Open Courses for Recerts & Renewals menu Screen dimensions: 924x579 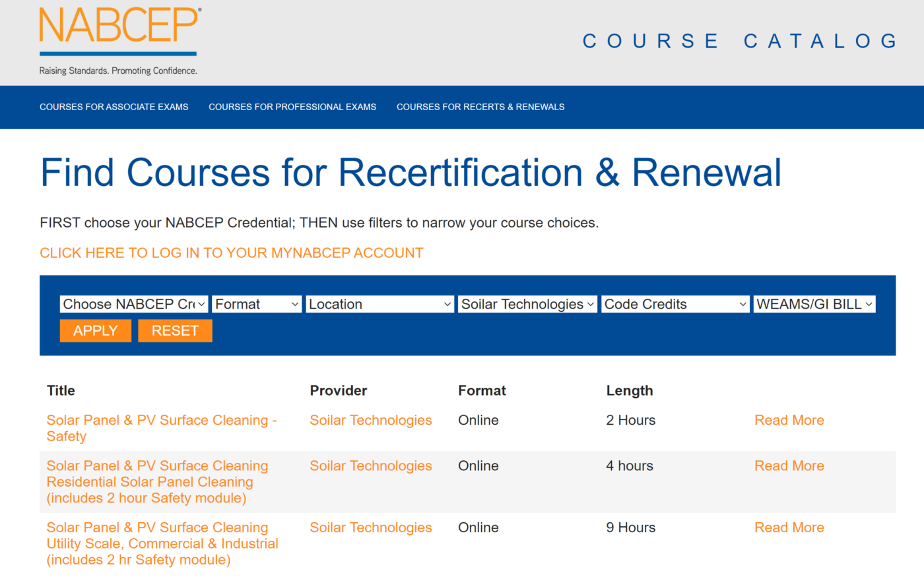pyautogui.click(x=480, y=107)
